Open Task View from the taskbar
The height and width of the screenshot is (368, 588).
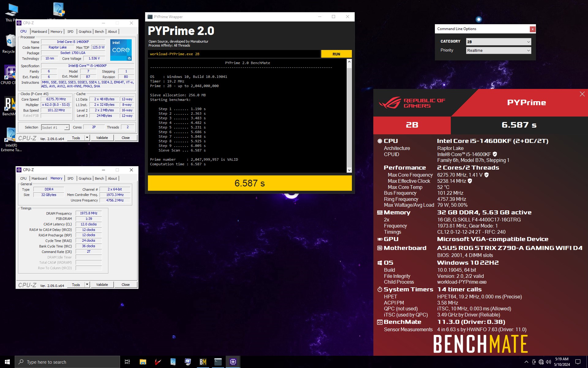point(127,362)
